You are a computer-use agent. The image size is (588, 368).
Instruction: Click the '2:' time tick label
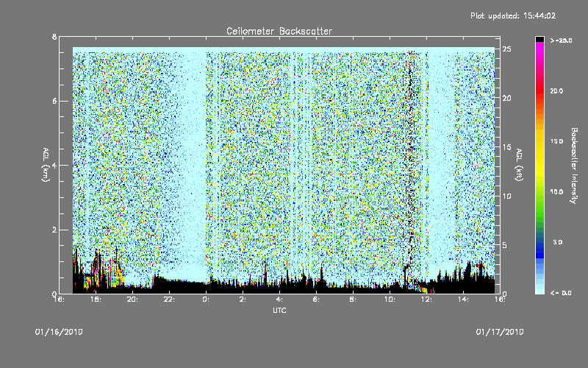(x=243, y=300)
